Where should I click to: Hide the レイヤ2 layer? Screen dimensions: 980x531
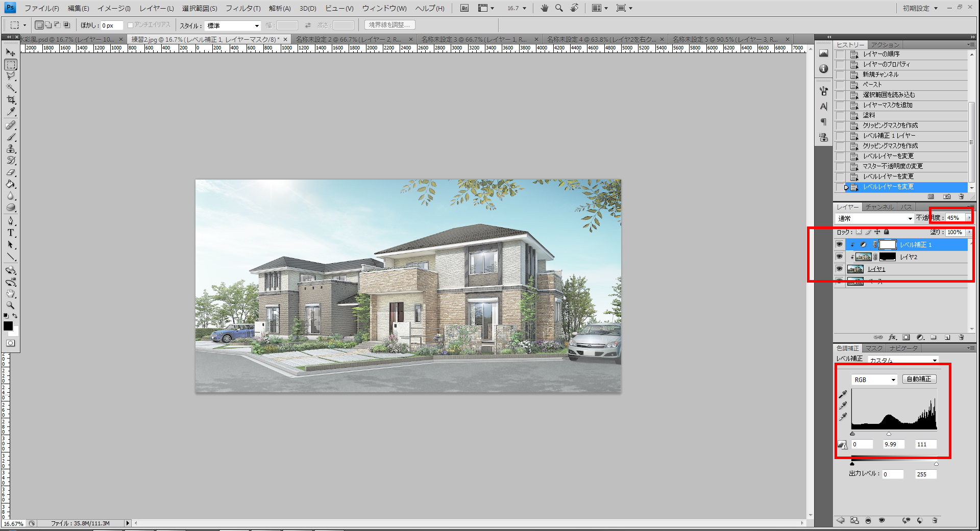click(839, 257)
